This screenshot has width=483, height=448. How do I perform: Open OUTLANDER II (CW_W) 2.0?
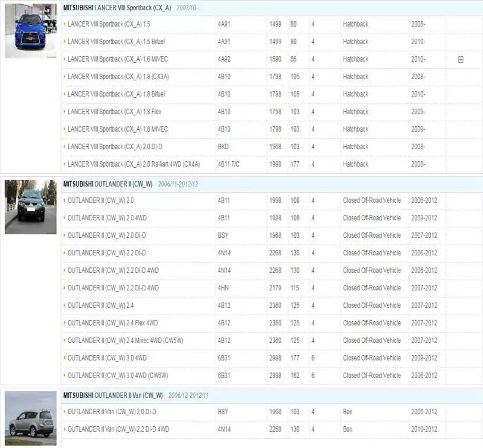pyautogui.click(x=101, y=200)
